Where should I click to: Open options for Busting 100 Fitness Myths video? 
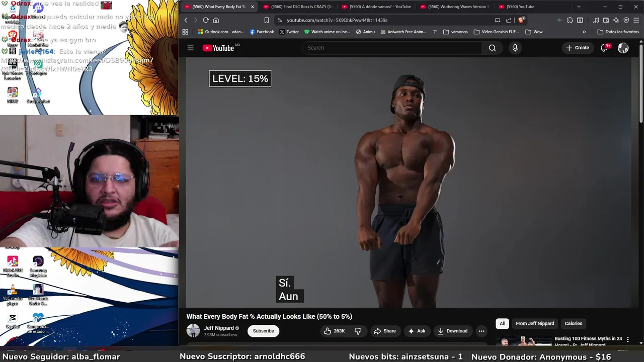[x=627, y=340]
